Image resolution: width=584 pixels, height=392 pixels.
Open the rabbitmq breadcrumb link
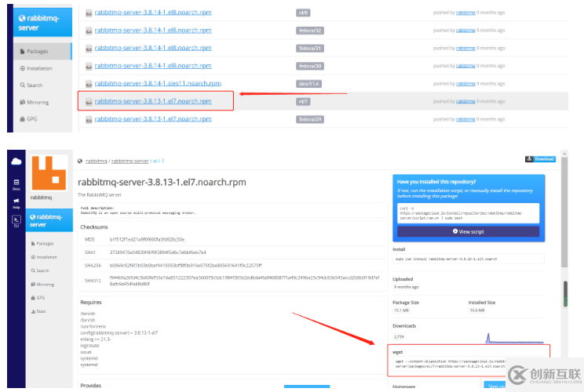pos(96,161)
